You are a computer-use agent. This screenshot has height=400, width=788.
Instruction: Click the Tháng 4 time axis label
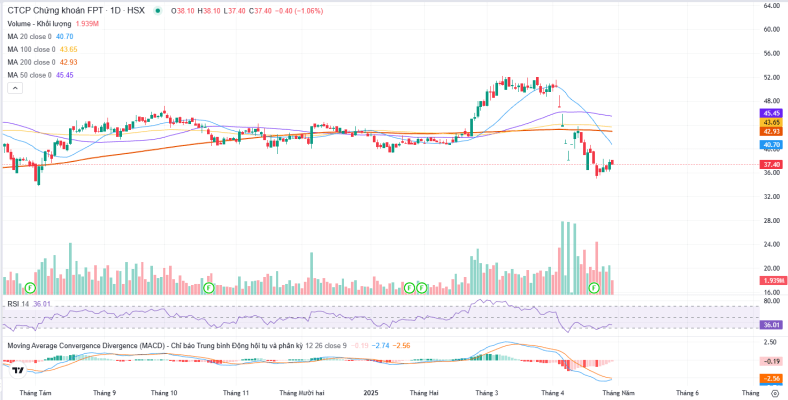553,392
